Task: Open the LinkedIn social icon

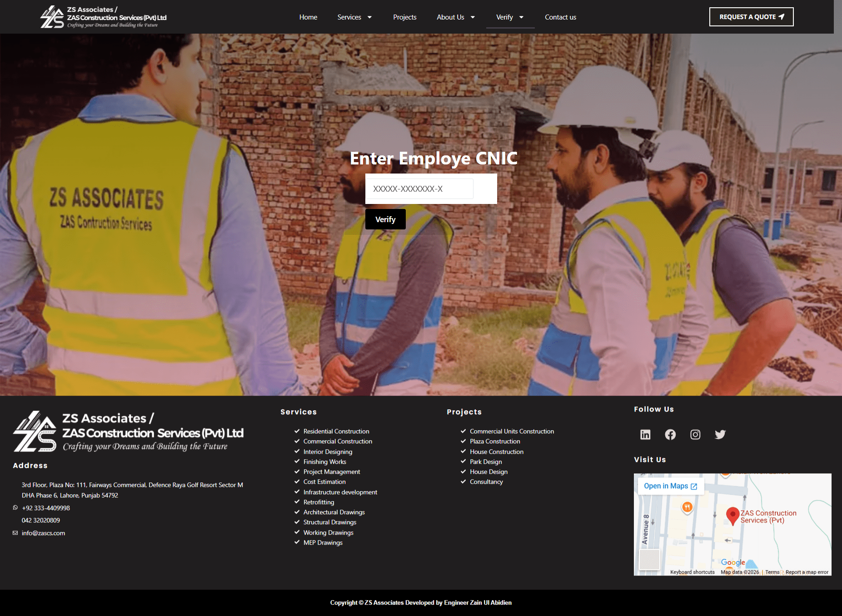Action: (x=645, y=435)
